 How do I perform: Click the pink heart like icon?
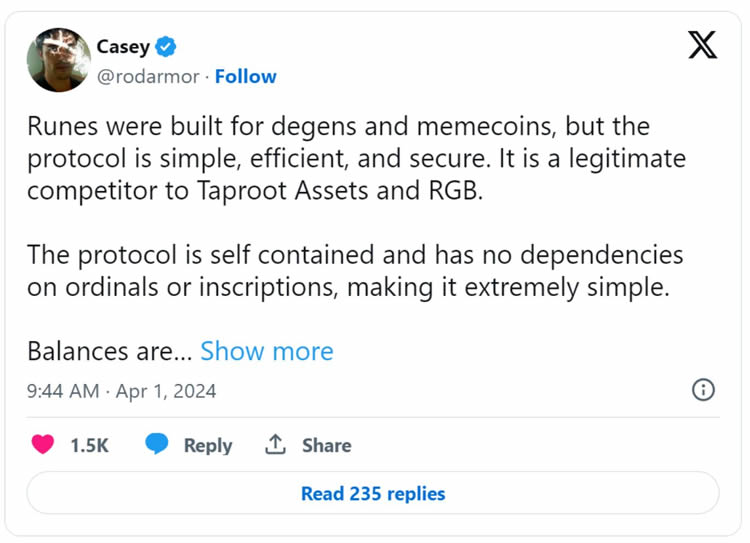pyautogui.click(x=43, y=445)
